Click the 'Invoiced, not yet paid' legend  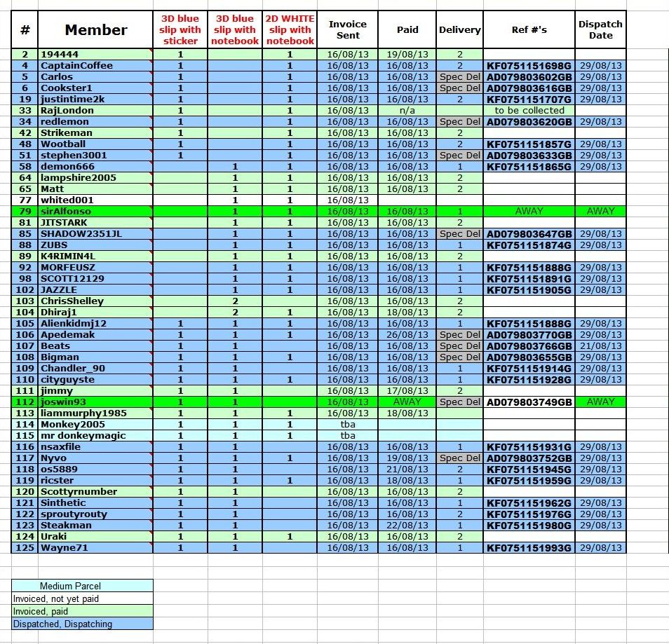[x=82, y=598]
